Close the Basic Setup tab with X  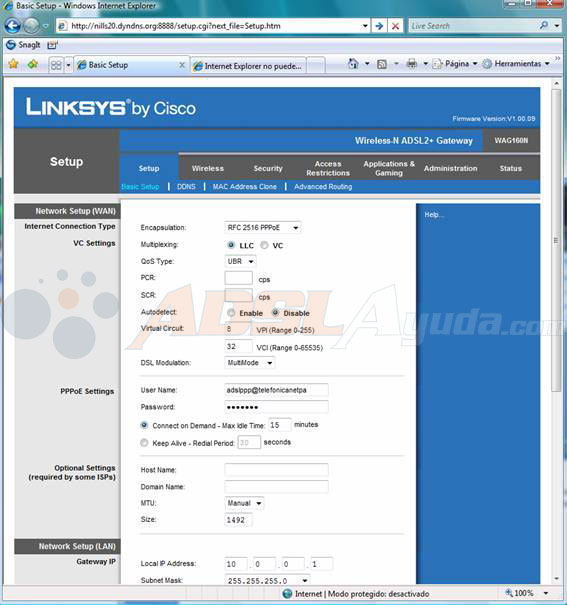pos(182,65)
